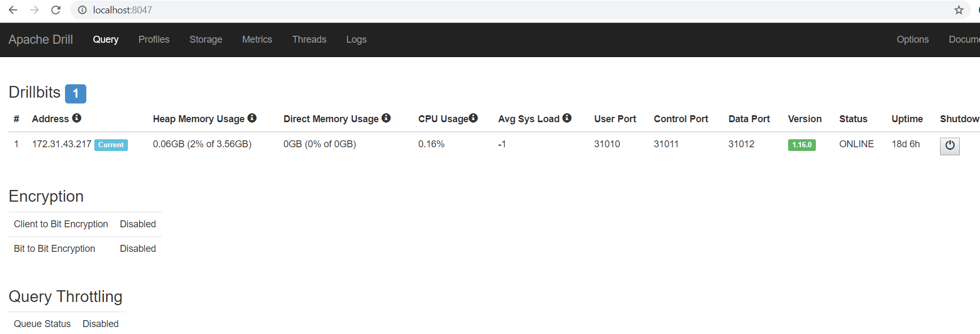Open the Storage tab
The height and width of the screenshot is (334, 980).
coord(206,39)
